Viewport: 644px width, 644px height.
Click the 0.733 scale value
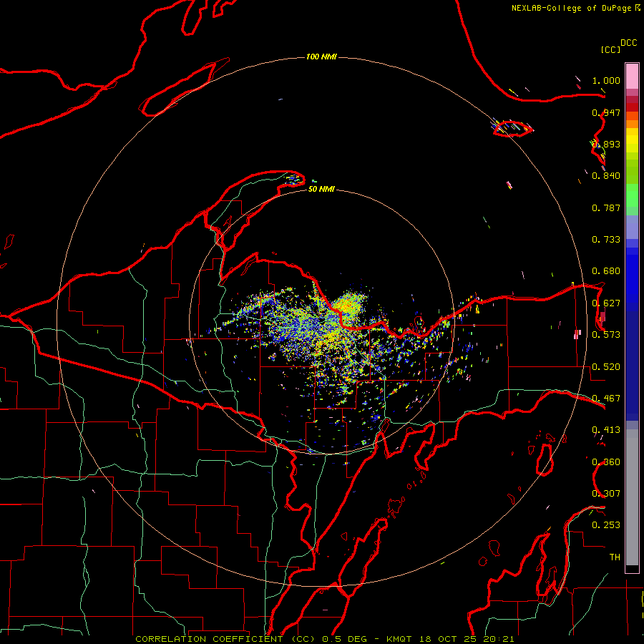(606, 240)
